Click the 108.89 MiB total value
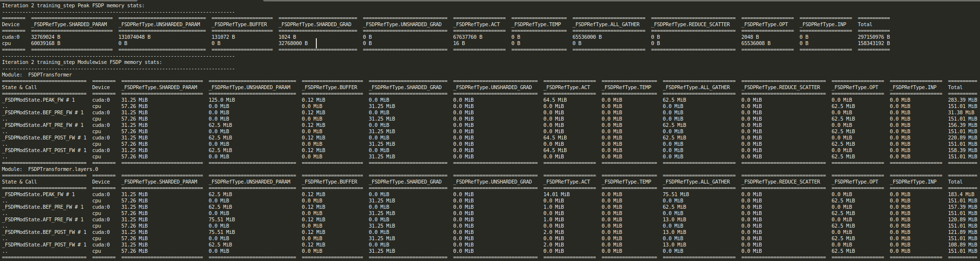 (963, 245)
